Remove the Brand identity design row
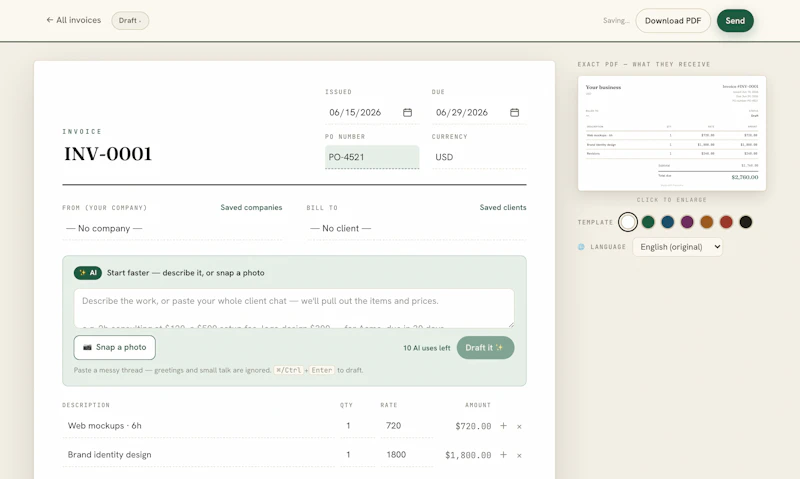Viewport: 800px width, 479px height. (x=519, y=456)
